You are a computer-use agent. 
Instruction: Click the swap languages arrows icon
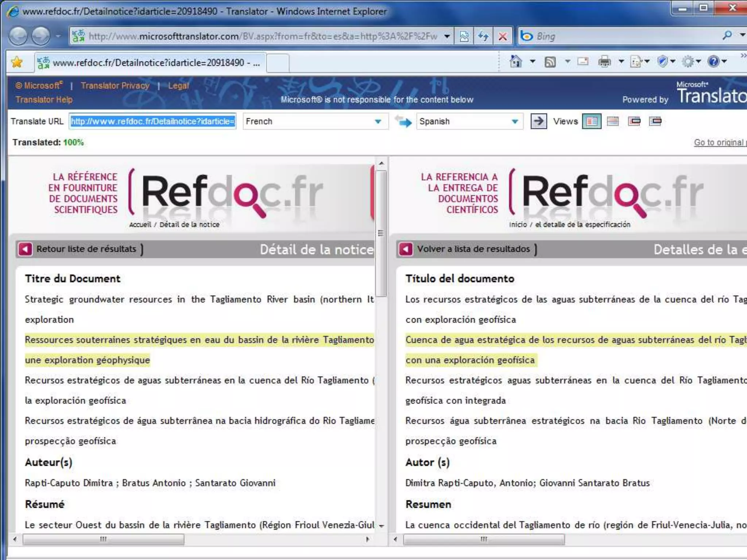403,121
